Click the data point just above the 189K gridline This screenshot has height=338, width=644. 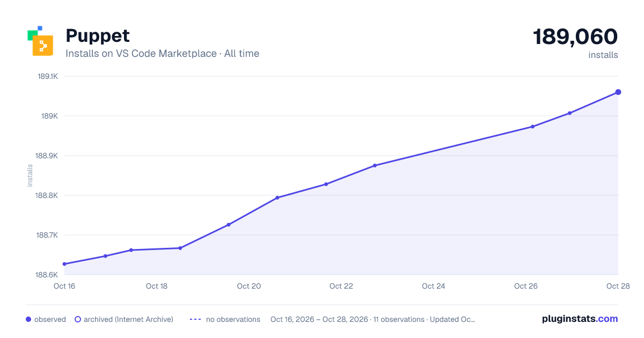pos(569,113)
